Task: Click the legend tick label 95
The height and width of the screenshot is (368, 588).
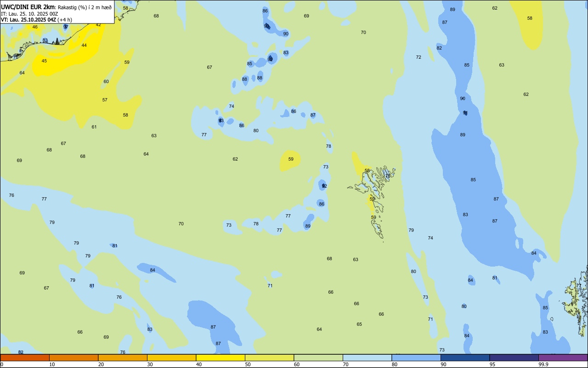Action: [x=492, y=364]
